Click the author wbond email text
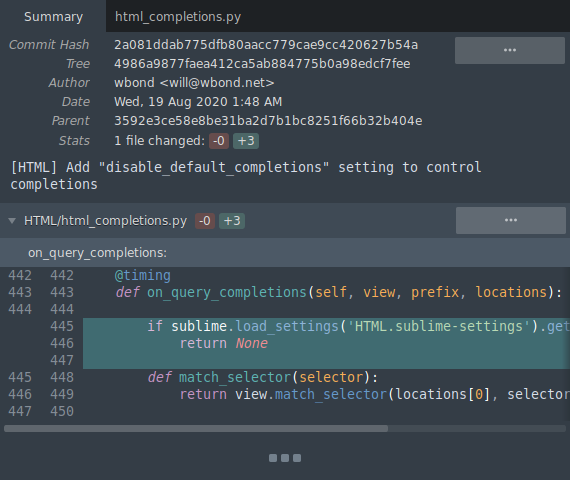The width and height of the screenshot is (570, 480). [194, 83]
